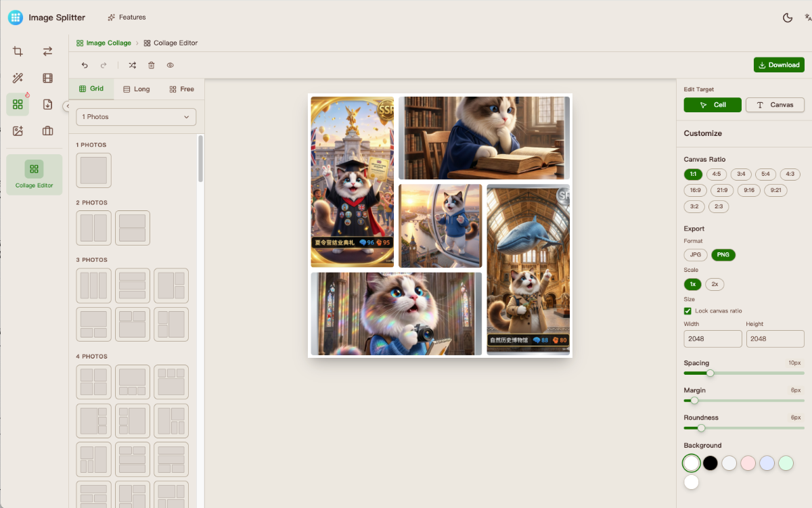Click inside the Width input field
The image size is (812, 508).
713,338
